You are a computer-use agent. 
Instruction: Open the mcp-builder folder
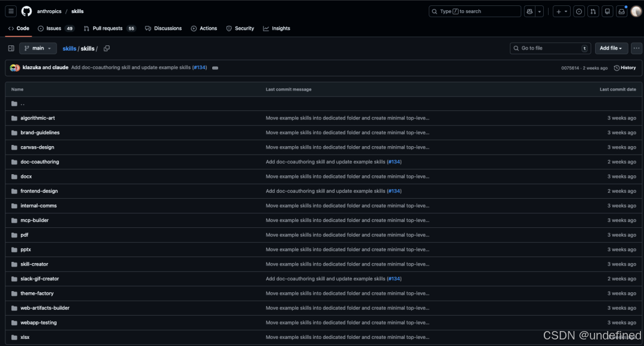[x=35, y=220]
